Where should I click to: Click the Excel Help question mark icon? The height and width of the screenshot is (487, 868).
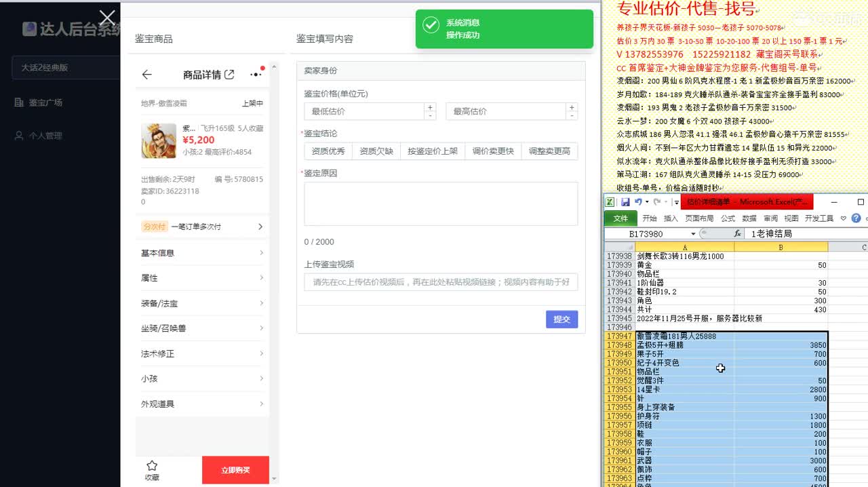coord(856,218)
